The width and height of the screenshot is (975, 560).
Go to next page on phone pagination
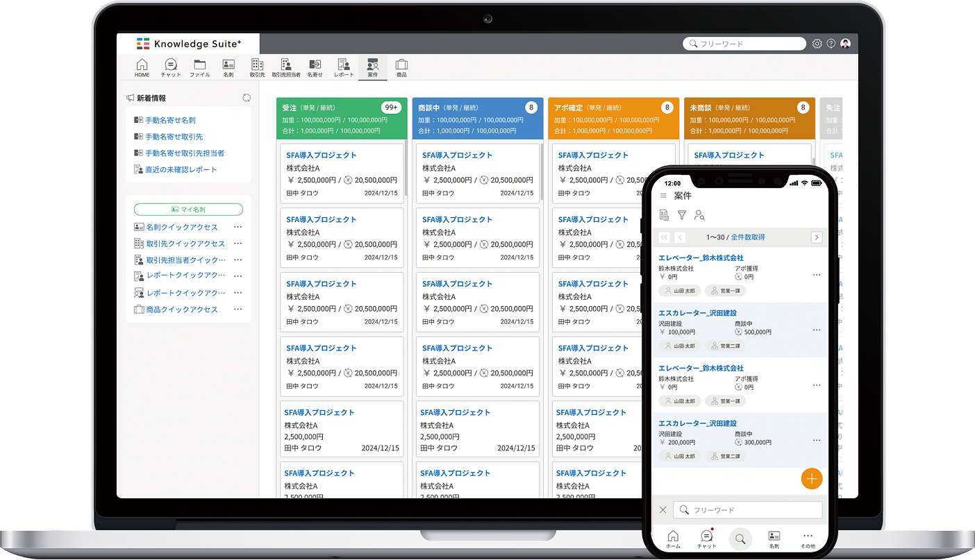click(817, 237)
